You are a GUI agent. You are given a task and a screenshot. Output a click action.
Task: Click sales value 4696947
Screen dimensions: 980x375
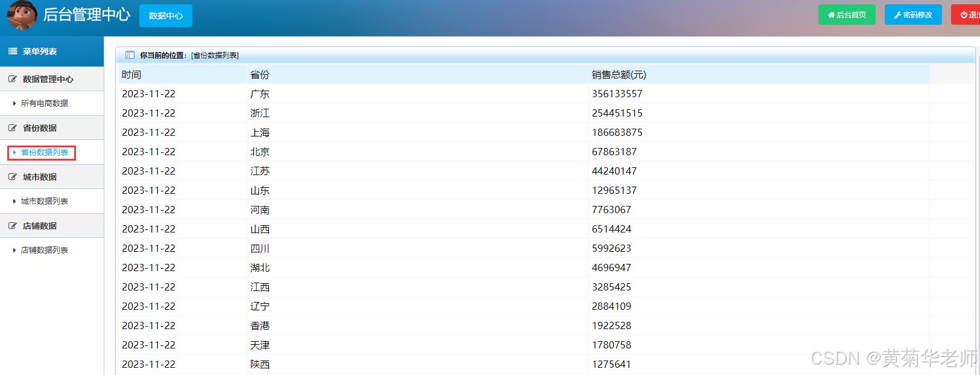tap(612, 268)
